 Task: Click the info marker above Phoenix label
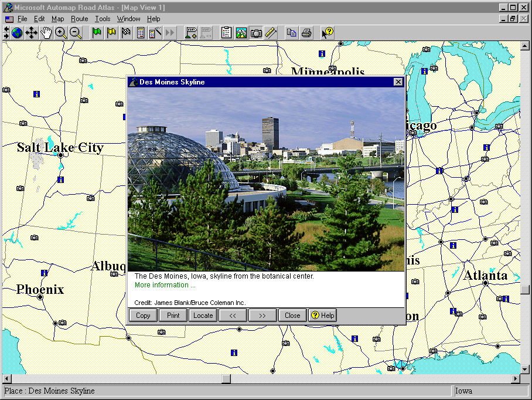(44, 273)
